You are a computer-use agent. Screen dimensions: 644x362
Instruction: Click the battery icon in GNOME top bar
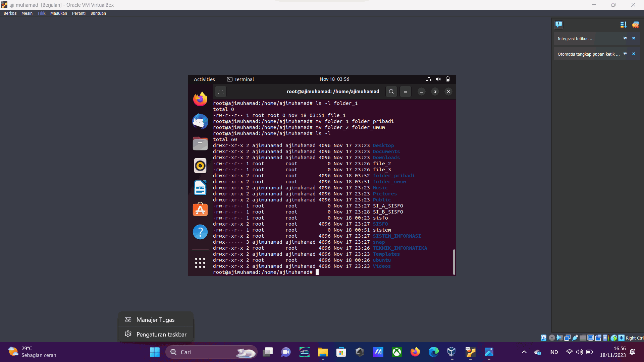[x=448, y=79]
